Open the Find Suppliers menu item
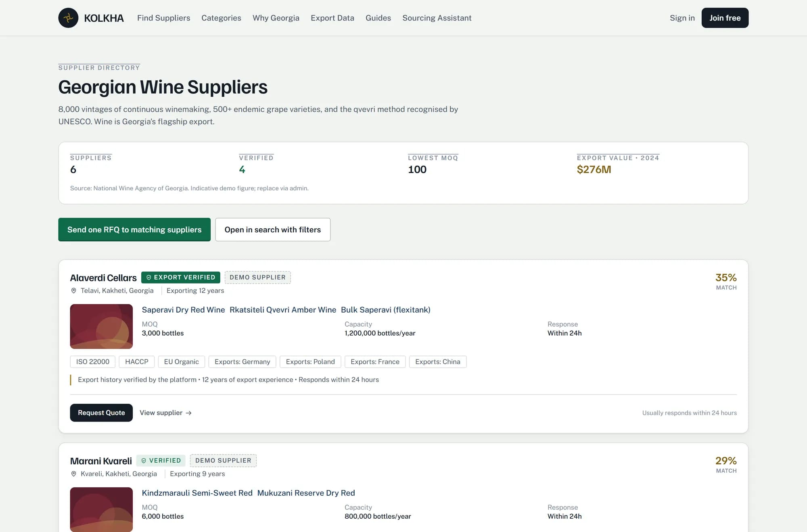807x532 pixels. [163, 18]
